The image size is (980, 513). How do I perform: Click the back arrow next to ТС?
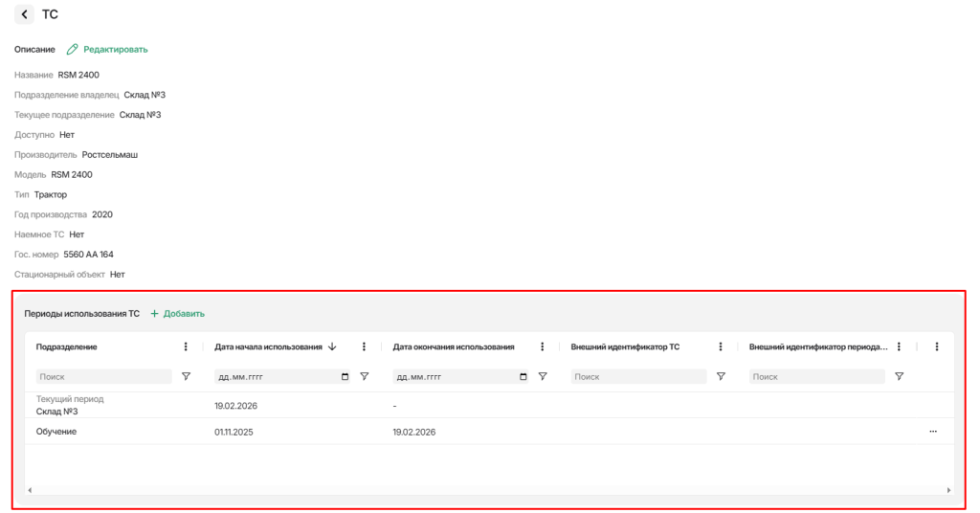tap(24, 14)
